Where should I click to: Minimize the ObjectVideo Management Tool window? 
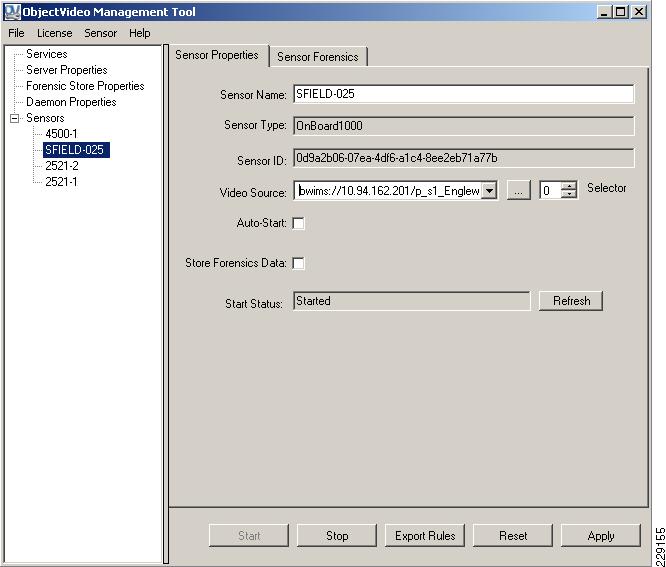(x=604, y=12)
